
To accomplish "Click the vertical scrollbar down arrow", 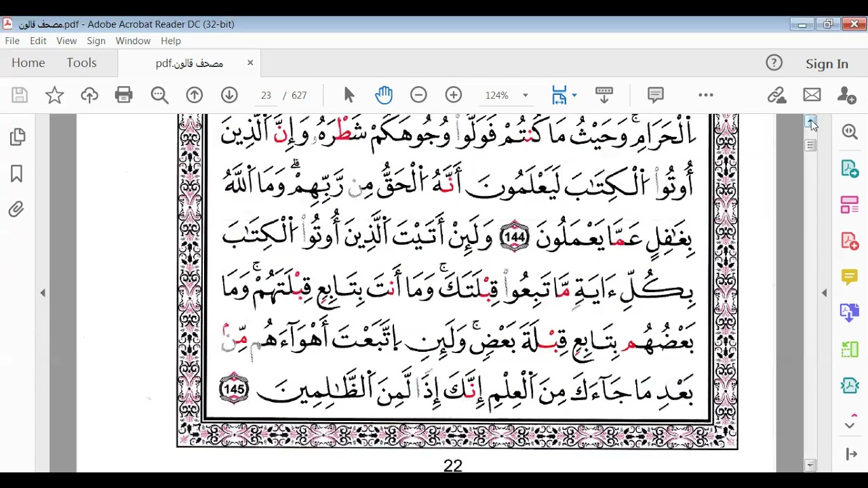I will [x=810, y=466].
